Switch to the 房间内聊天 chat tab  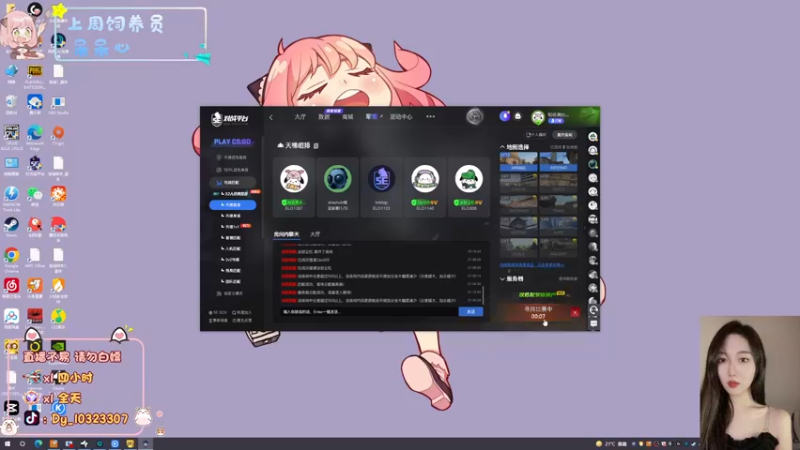286,234
